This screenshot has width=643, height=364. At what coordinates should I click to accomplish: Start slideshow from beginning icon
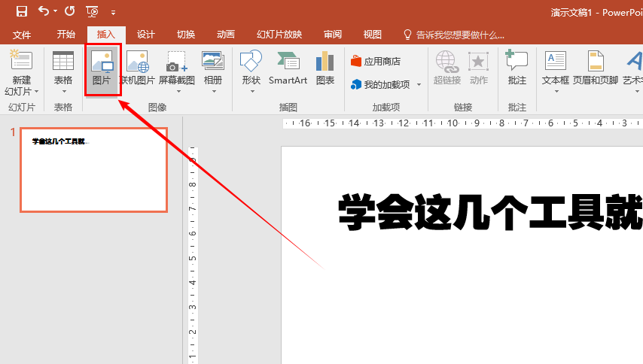(x=93, y=11)
